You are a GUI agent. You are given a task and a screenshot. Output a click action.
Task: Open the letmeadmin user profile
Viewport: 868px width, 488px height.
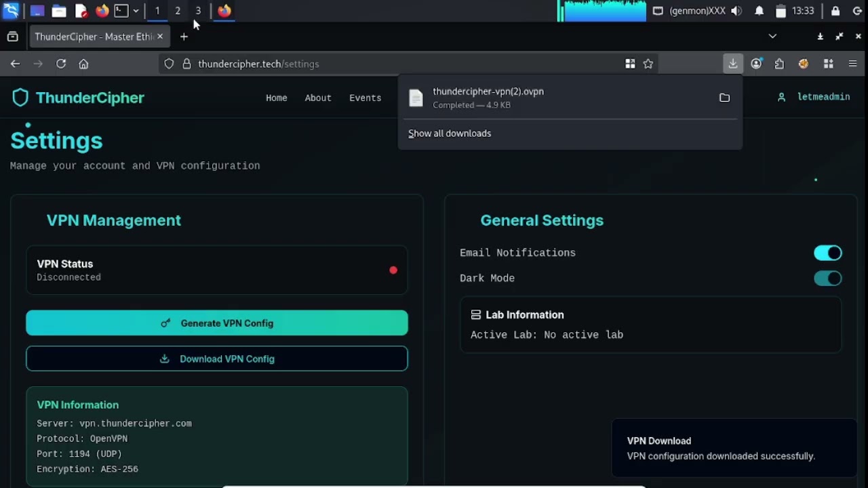814,97
